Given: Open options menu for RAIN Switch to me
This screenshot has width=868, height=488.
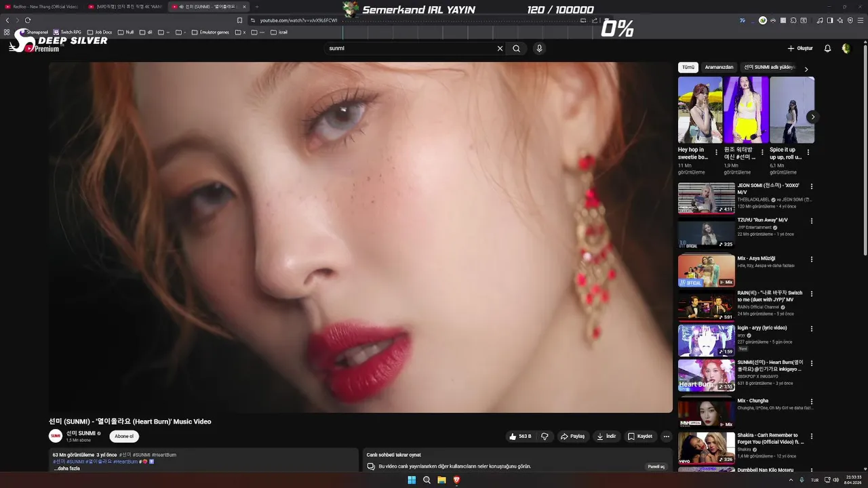Looking at the screenshot, I should click(811, 294).
